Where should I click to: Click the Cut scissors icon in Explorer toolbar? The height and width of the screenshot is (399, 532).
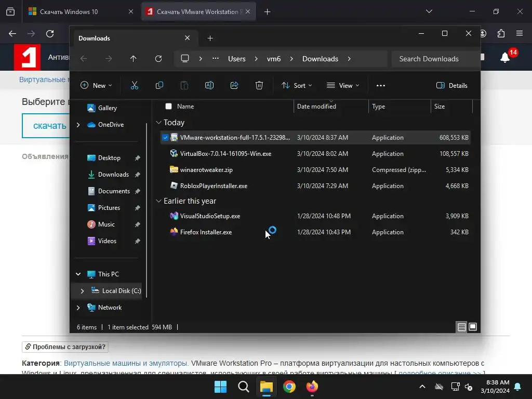tap(135, 86)
